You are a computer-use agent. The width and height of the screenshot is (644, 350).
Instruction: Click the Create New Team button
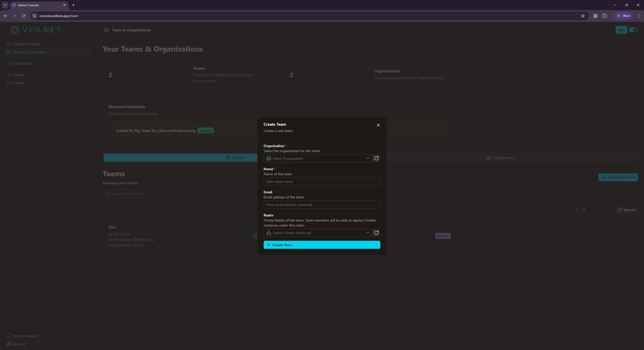point(618,177)
